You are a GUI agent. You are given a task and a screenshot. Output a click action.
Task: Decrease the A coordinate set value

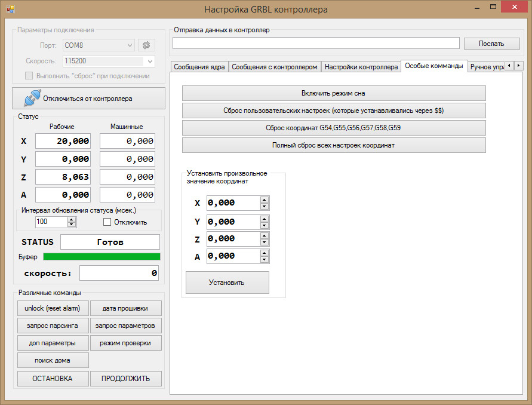(265, 259)
